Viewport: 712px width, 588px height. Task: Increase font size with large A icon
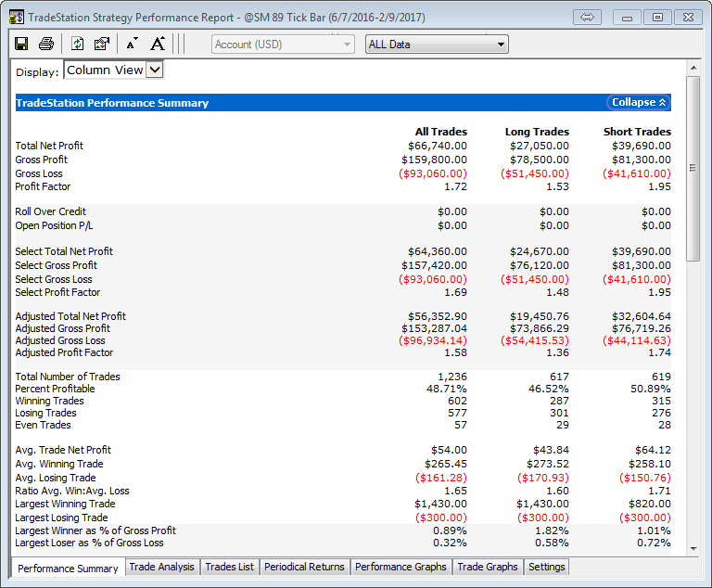(158, 44)
